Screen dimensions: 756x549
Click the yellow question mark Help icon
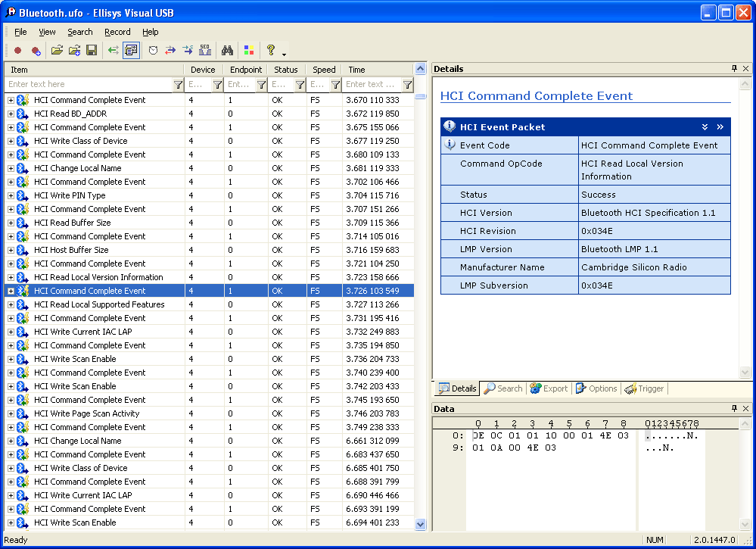(270, 51)
